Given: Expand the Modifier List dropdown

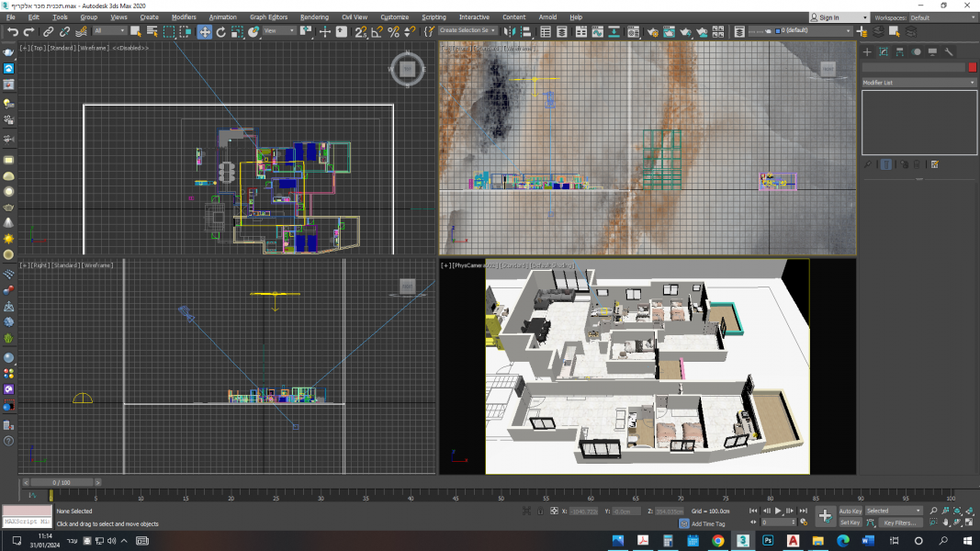Looking at the screenshot, I should (918, 83).
